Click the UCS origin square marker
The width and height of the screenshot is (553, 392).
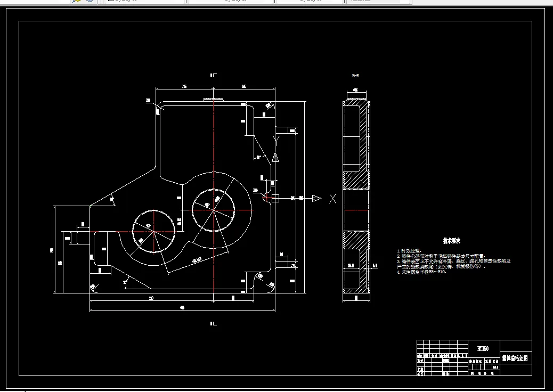point(275,199)
